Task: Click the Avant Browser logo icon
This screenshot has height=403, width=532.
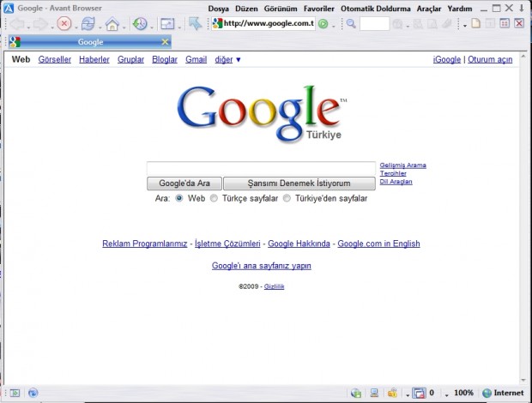Action: 9,8
